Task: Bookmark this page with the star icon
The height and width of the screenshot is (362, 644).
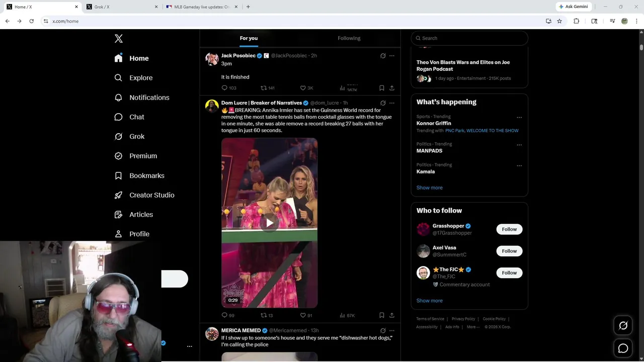Action: click(559, 21)
